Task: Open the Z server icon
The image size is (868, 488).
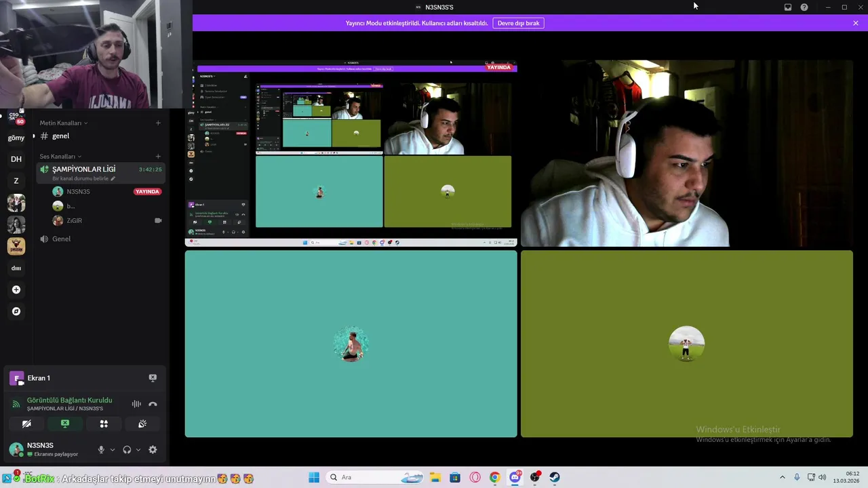Action: coord(16,181)
